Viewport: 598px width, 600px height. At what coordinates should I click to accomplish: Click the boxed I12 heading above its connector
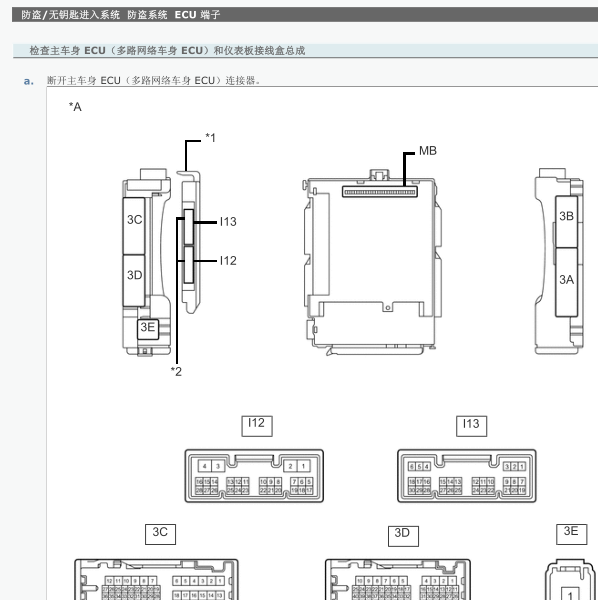point(257,426)
